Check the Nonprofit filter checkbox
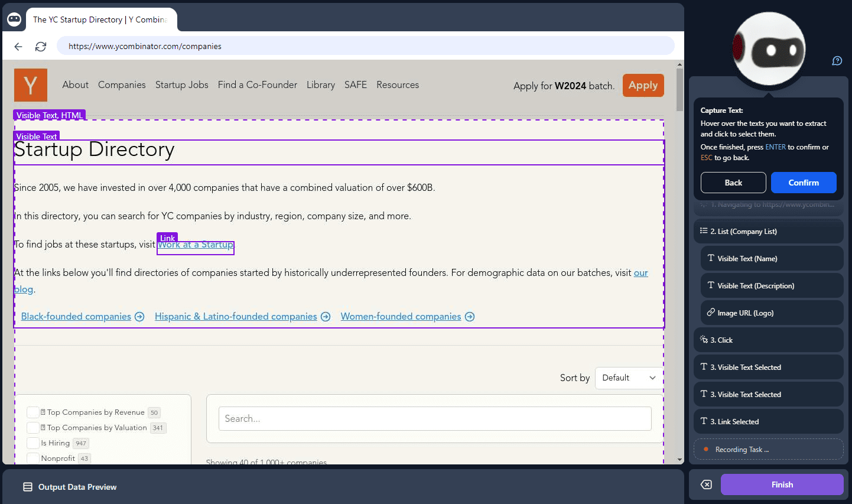The width and height of the screenshot is (852, 504). [x=33, y=459]
